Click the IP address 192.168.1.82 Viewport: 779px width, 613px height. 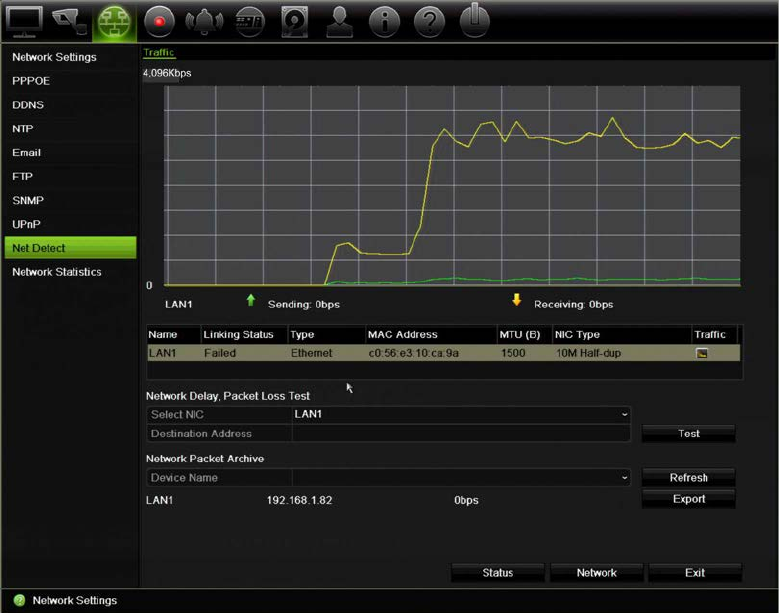[x=300, y=500]
